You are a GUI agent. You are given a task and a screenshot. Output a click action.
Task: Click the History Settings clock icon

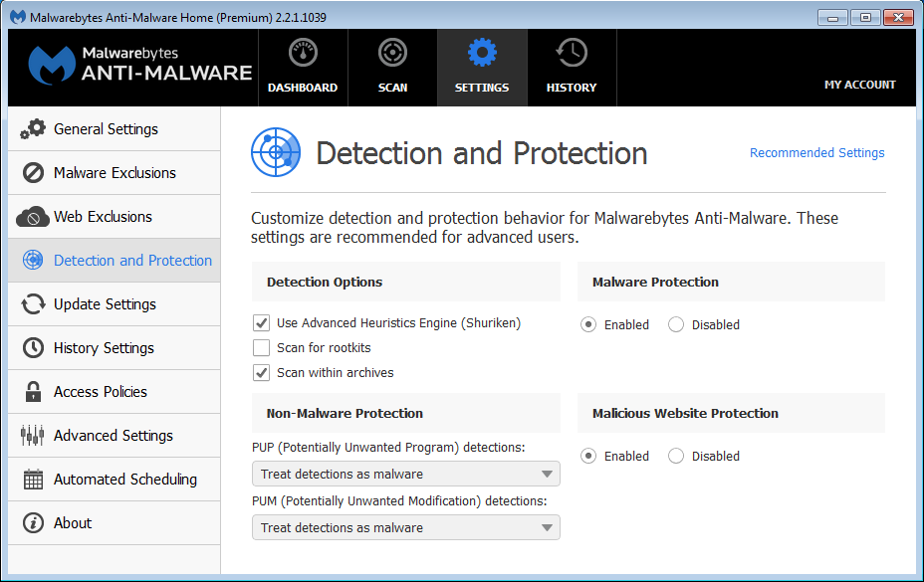pyautogui.click(x=33, y=347)
